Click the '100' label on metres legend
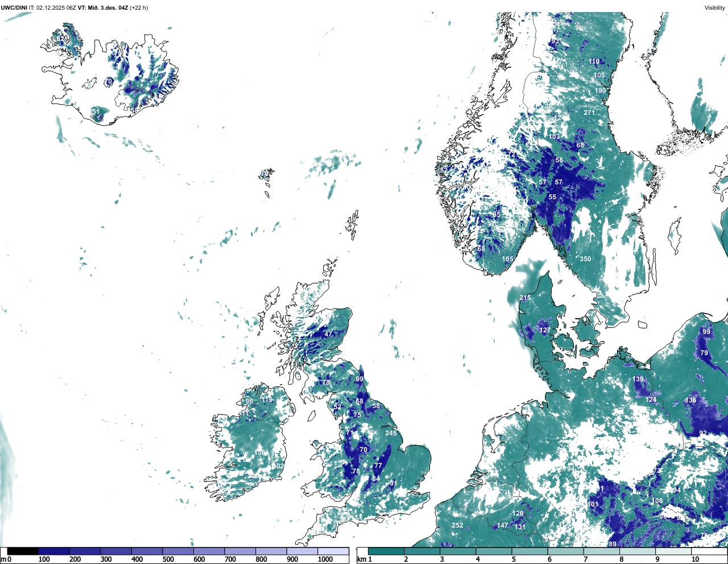The height and width of the screenshot is (564, 728). pyautogui.click(x=44, y=559)
